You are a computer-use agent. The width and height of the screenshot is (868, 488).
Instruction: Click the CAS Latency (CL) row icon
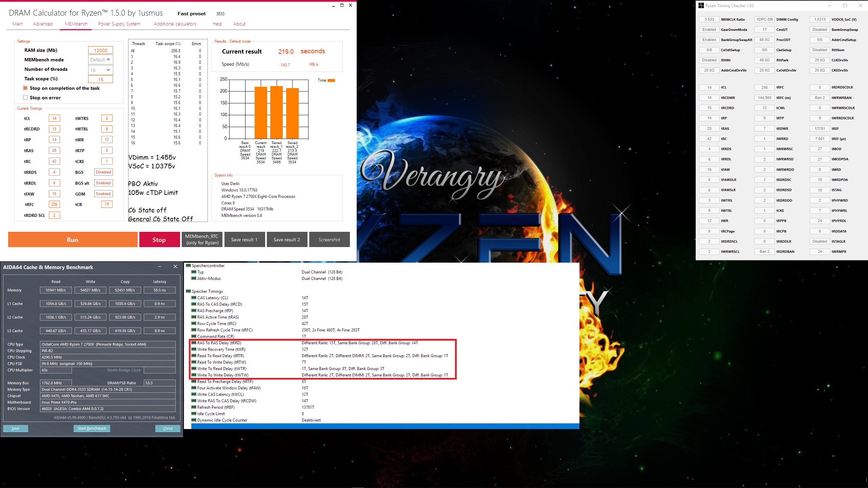click(194, 298)
